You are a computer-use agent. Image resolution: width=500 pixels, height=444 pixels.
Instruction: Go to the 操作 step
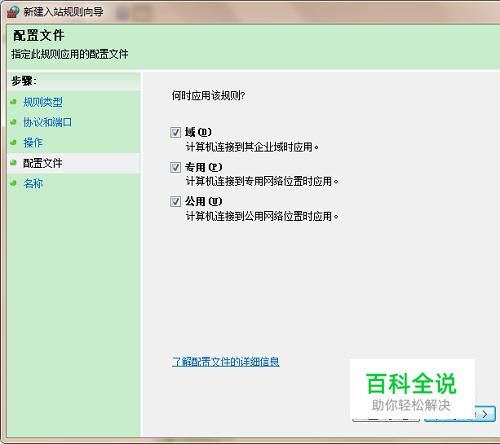tap(33, 143)
